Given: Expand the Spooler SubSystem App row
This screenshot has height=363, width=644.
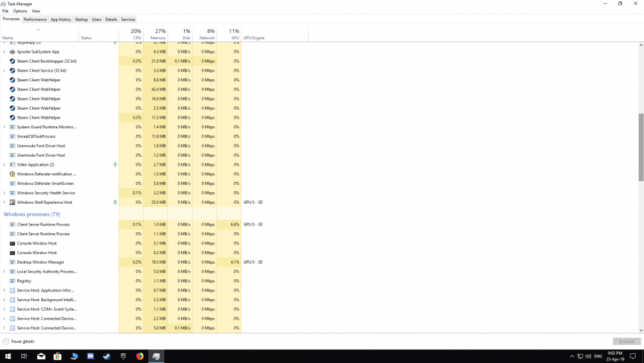Looking at the screenshot, I should click(x=4, y=52).
